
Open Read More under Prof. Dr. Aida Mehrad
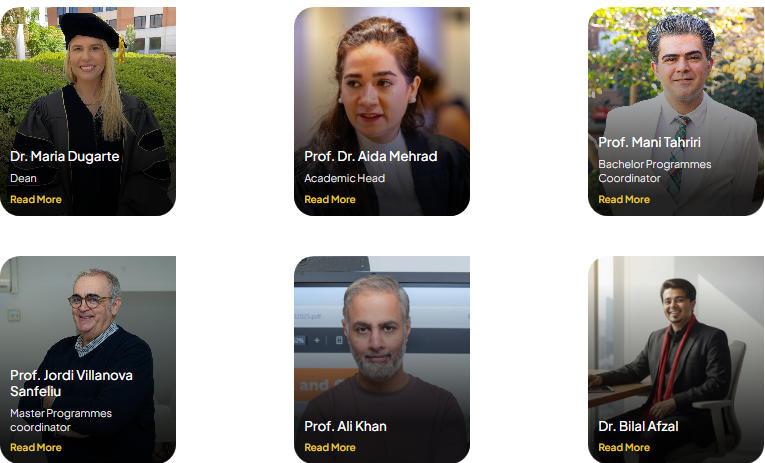tap(330, 200)
